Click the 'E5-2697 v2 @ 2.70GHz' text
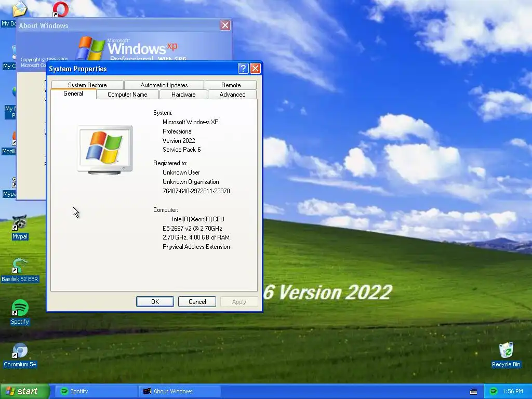 [192, 229]
